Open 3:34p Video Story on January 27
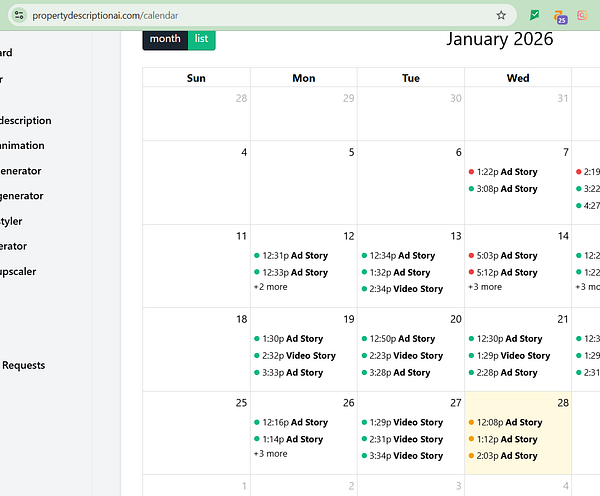 (x=402, y=456)
